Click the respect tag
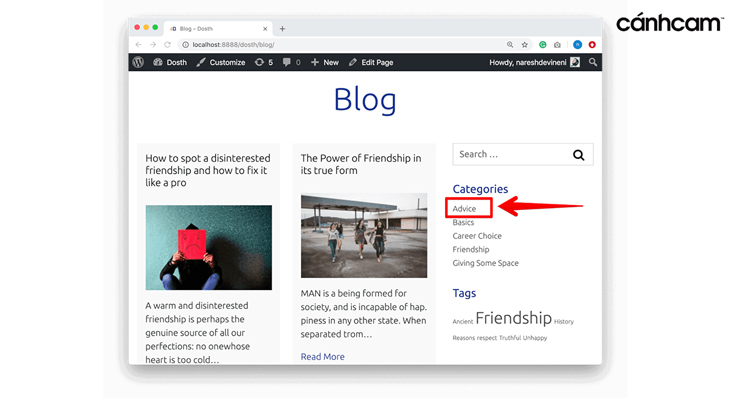Viewport: 730px width, 398px height. pos(487,338)
